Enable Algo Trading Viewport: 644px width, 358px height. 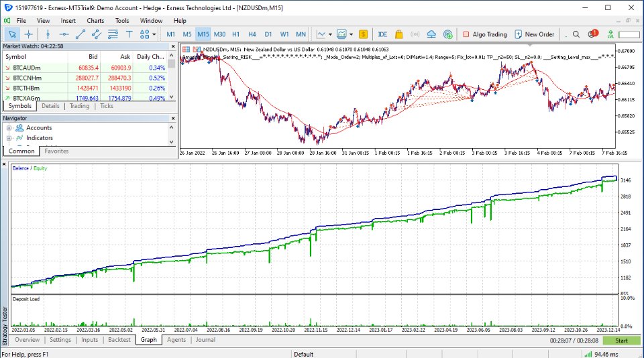(x=484, y=34)
